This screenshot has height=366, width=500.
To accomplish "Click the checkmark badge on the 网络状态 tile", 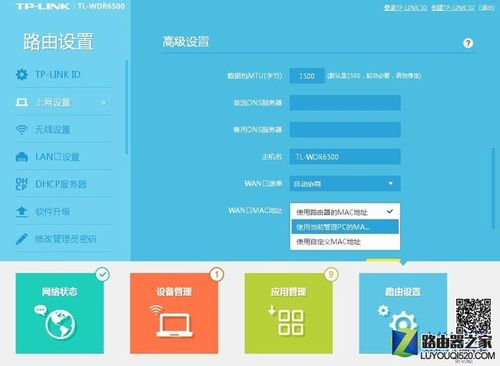I will (x=103, y=274).
